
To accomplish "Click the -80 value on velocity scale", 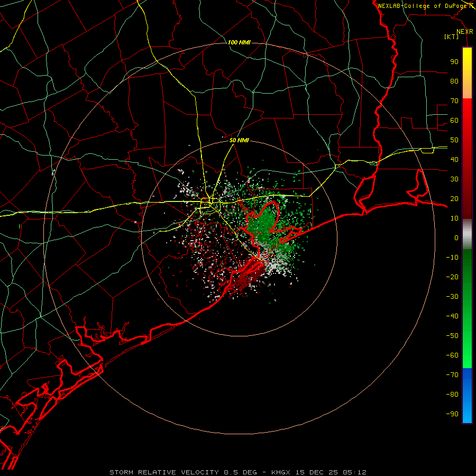I will click(x=452, y=395).
